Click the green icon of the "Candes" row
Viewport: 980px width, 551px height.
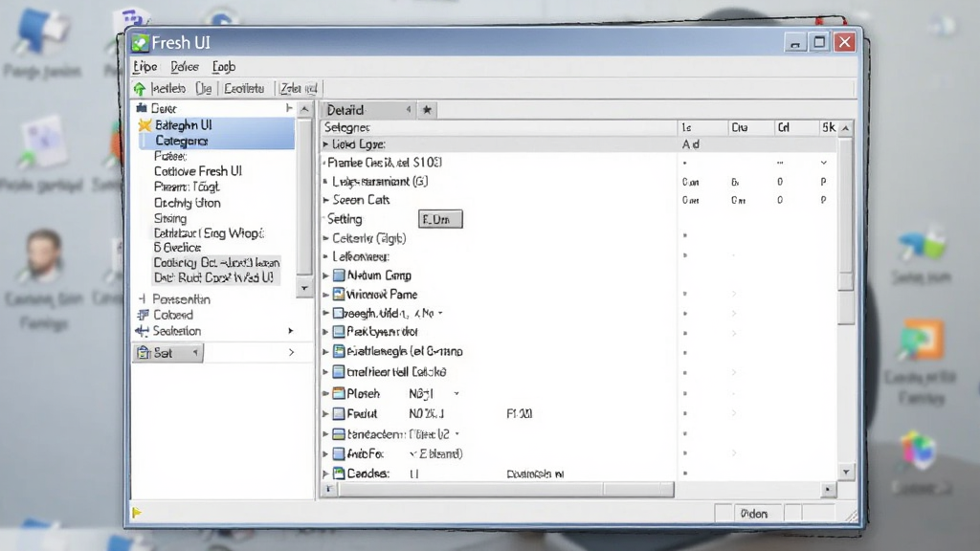339,474
